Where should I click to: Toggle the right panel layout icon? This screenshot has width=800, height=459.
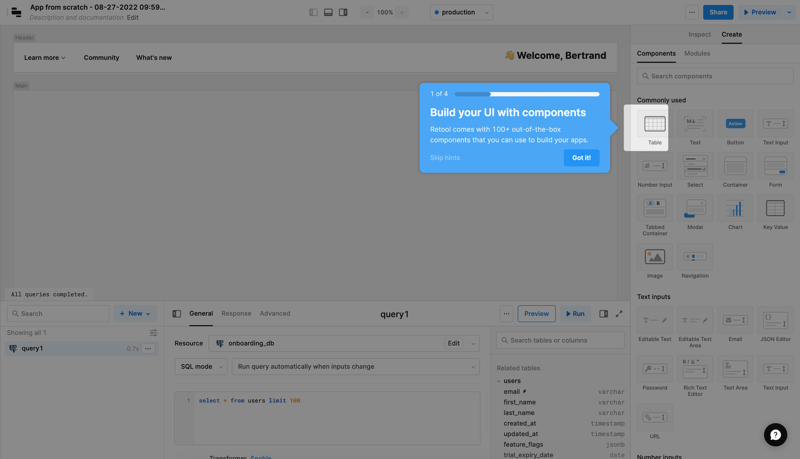pos(343,12)
